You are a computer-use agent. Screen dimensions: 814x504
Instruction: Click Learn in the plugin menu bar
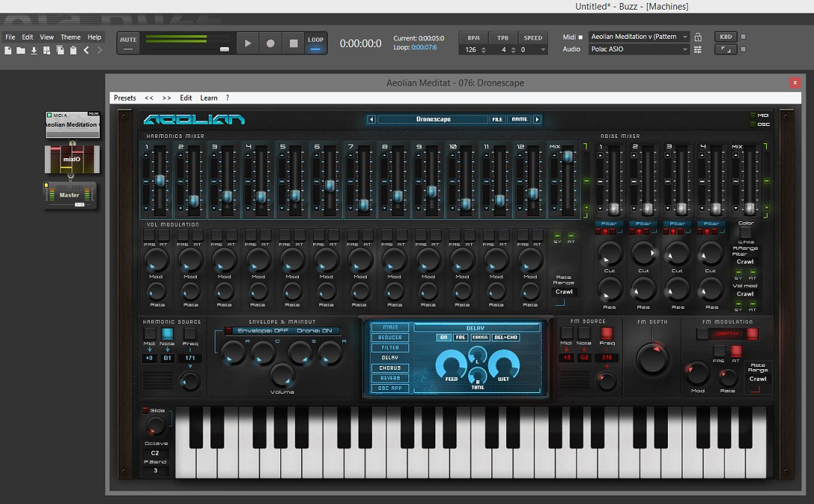tap(209, 98)
